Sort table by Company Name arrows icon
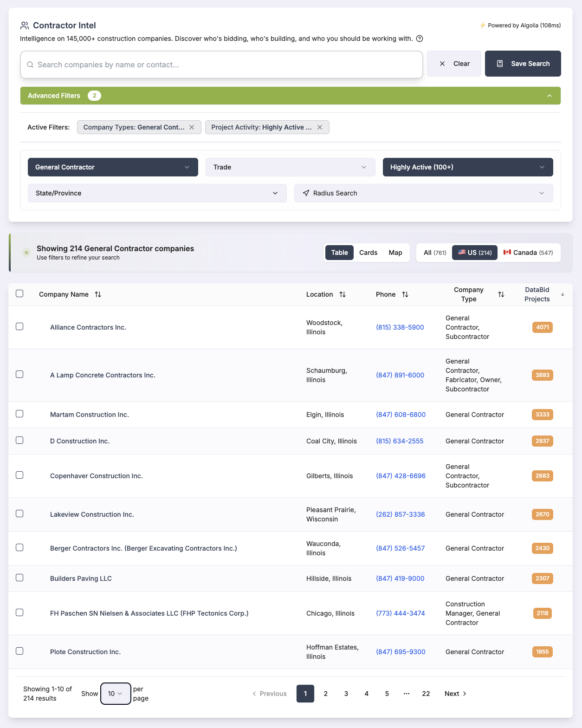Image resolution: width=582 pixels, height=728 pixels. coord(98,294)
